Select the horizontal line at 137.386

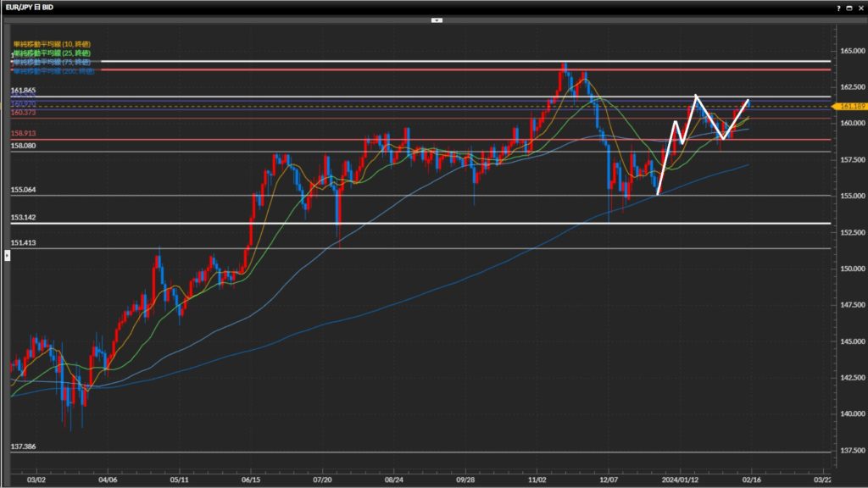coord(424,452)
